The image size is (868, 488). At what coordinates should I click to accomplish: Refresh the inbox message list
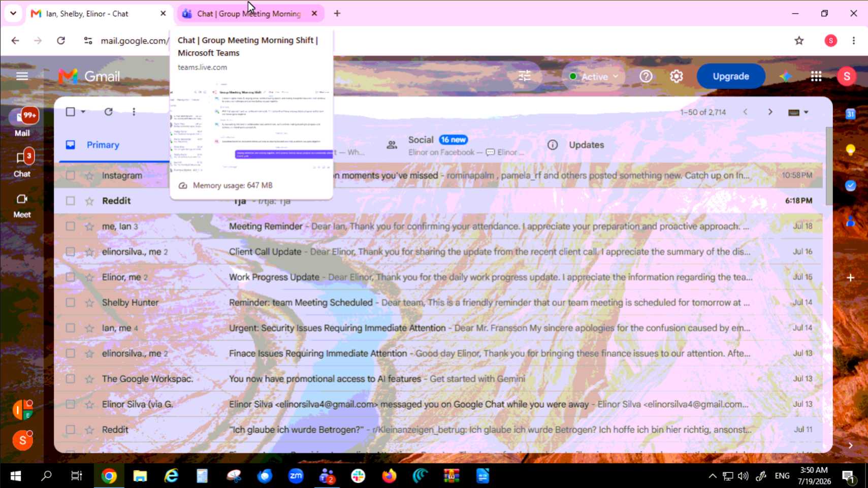click(x=108, y=112)
